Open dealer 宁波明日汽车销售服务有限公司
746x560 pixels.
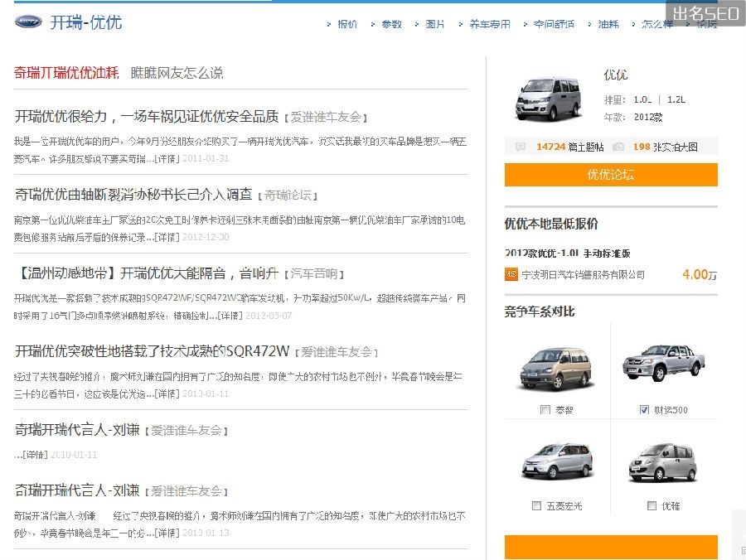(x=584, y=275)
